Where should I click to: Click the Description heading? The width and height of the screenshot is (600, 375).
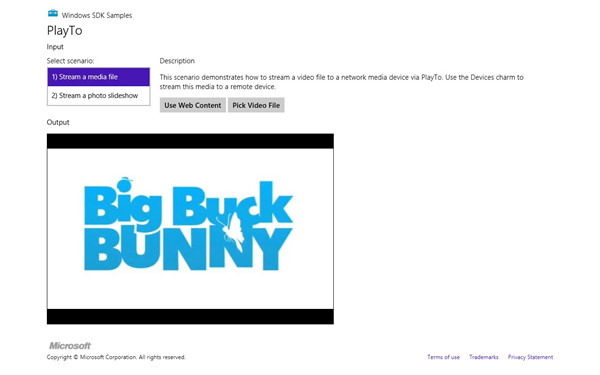point(177,61)
